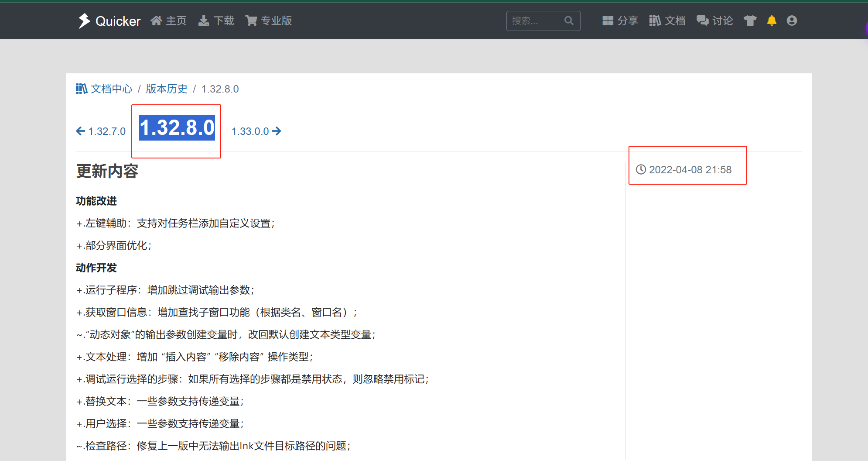Go to 文档中心 breadcrumb link

pyautogui.click(x=111, y=89)
